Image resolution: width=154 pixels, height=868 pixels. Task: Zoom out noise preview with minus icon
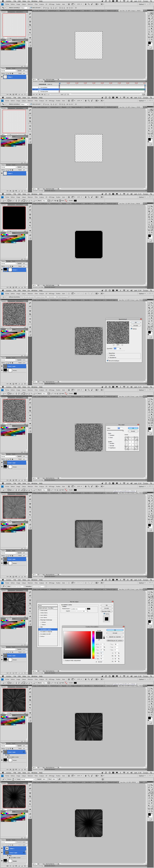[114, 345]
